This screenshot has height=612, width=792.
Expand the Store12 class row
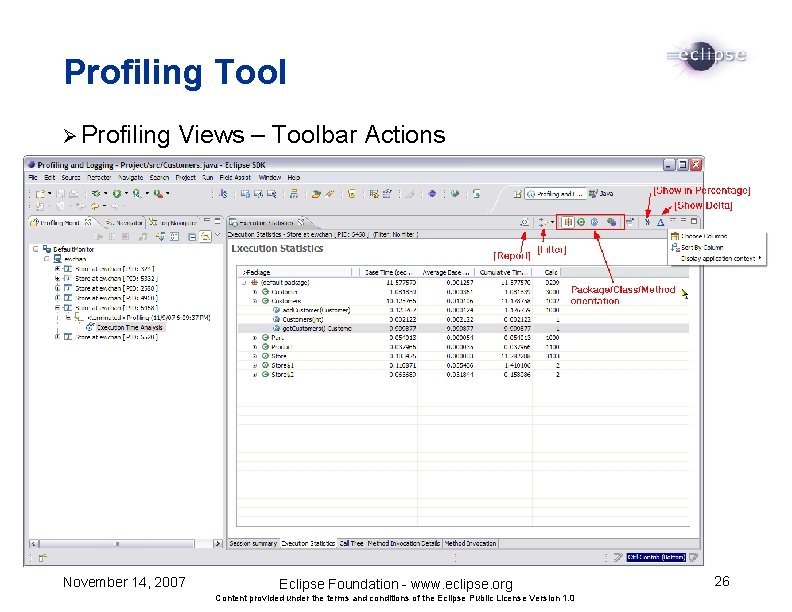[x=255, y=375]
